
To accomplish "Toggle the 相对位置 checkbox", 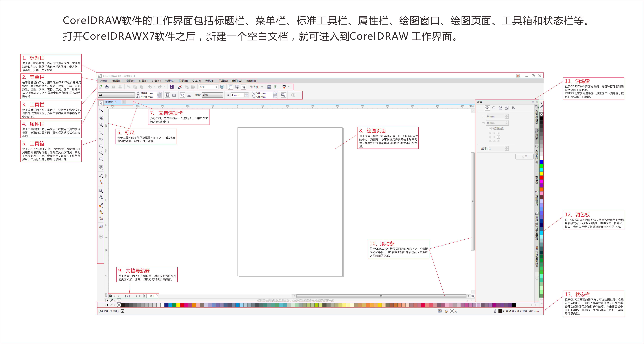I will pos(490,128).
